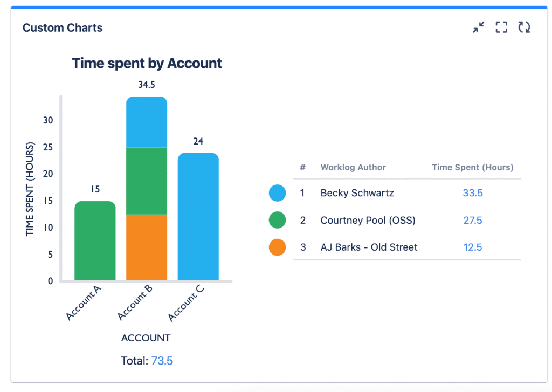552x392 pixels.
Task: Click the Time Spent (Hours) column header
Action: pyautogui.click(x=472, y=167)
